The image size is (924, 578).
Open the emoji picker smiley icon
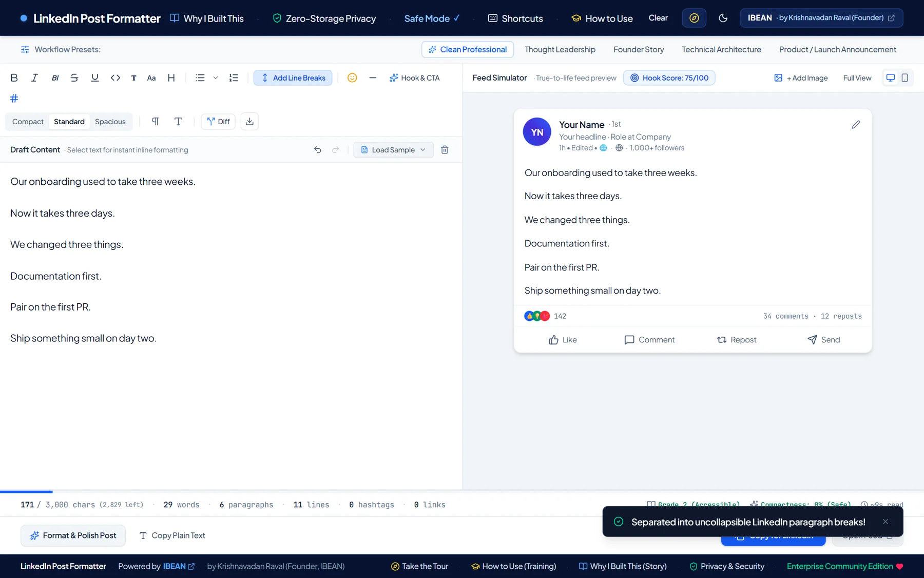(352, 78)
